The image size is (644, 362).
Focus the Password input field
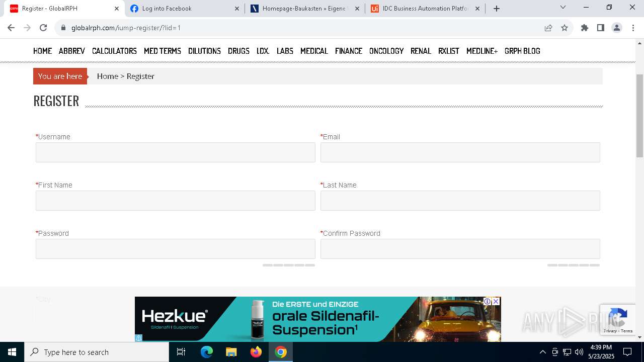click(x=176, y=249)
